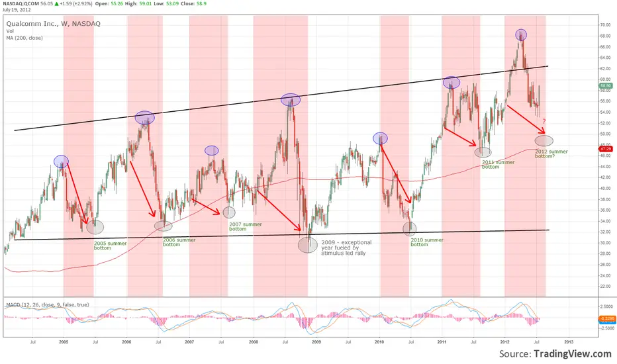Click the 22.00 price axis label
The height and width of the screenshot is (364, 617).
[x=605, y=287]
